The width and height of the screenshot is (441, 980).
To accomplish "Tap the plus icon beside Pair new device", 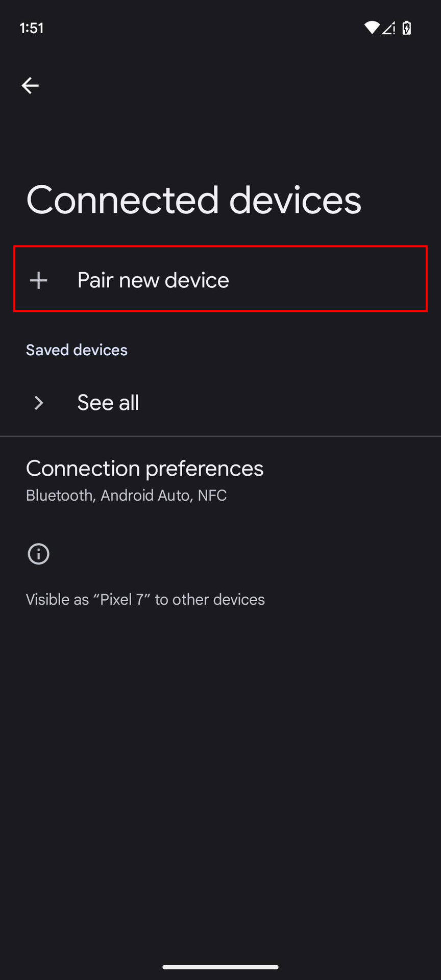I will 39,280.
